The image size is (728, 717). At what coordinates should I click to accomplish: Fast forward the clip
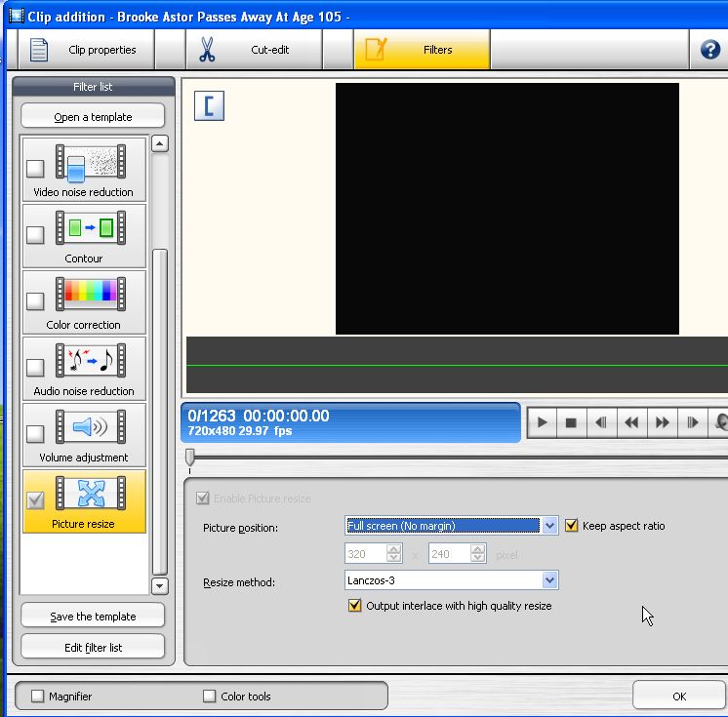[662, 422]
